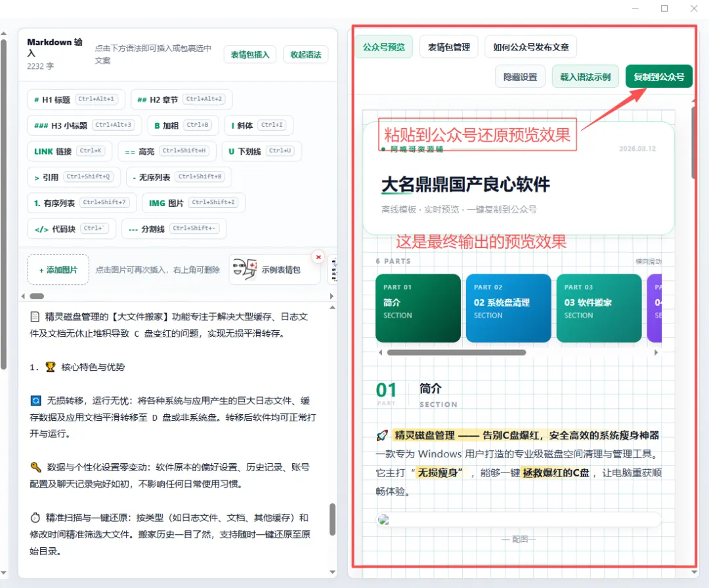709x588 pixels.
Task: Click 复制到公众号 copy button
Action: (x=659, y=76)
